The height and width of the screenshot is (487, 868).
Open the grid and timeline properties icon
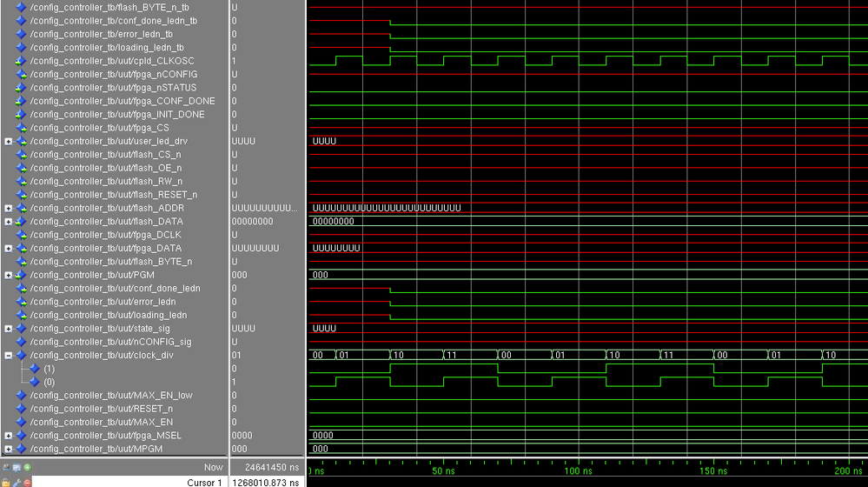click(x=17, y=468)
